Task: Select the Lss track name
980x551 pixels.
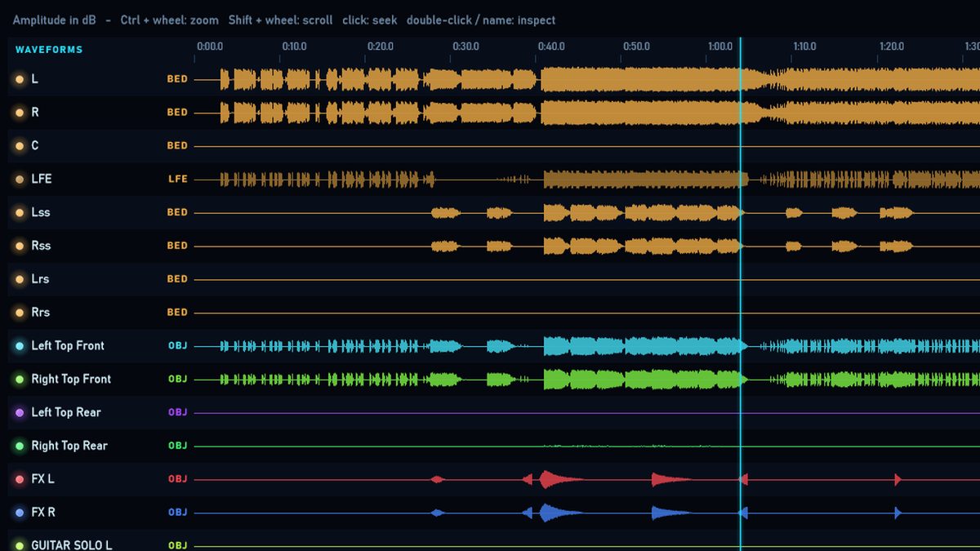Action: click(41, 212)
